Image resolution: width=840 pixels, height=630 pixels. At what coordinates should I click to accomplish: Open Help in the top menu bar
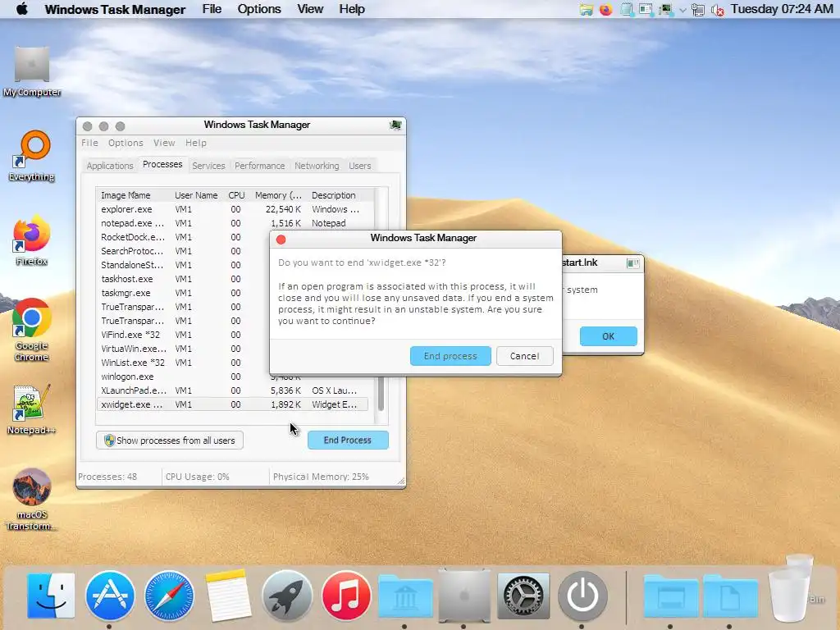(351, 9)
